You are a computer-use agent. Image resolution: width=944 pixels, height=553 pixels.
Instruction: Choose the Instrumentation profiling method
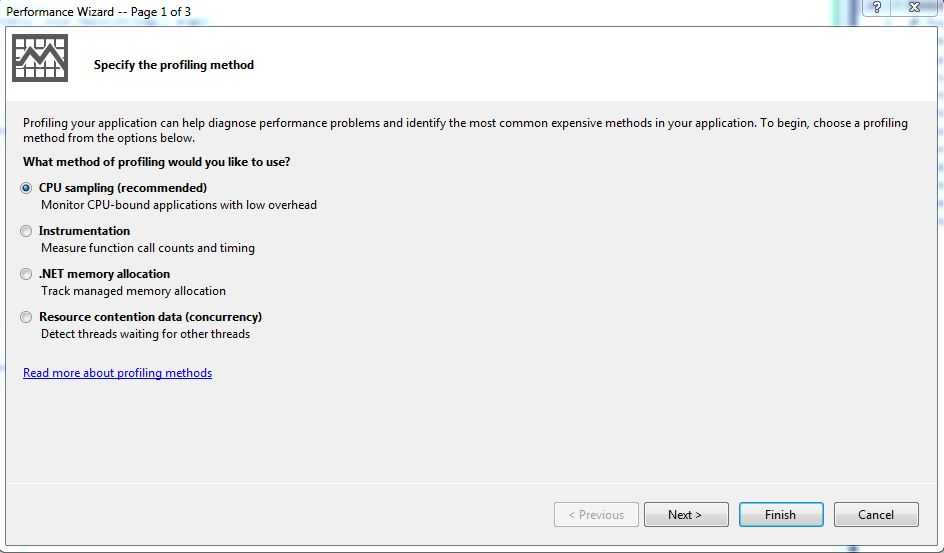(x=27, y=231)
